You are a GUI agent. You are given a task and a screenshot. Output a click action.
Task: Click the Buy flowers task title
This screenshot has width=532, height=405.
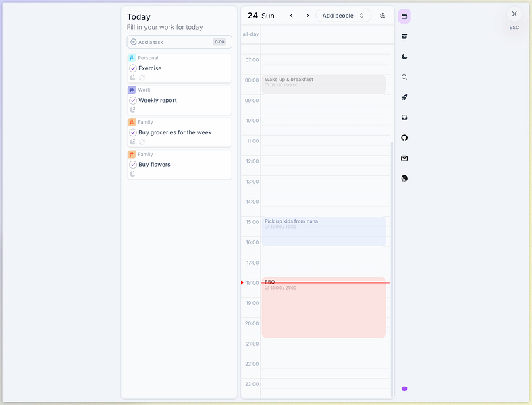(x=155, y=165)
